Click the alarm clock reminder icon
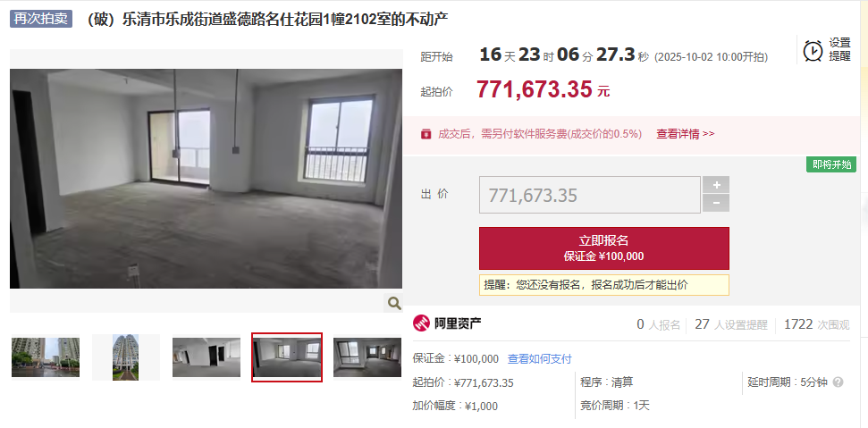Image resolution: width=868 pixels, height=428 pixels. point(813,50)
